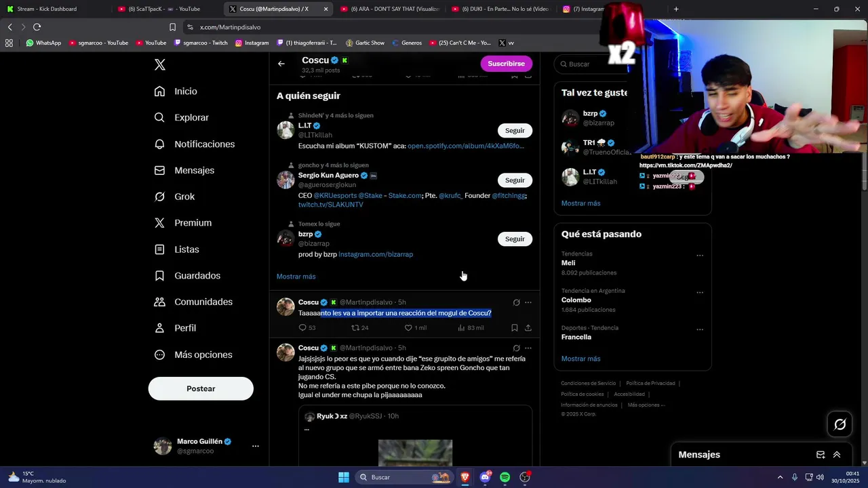Go back with the profile back arrow
The image size is (868, 488).
(281, 64)
